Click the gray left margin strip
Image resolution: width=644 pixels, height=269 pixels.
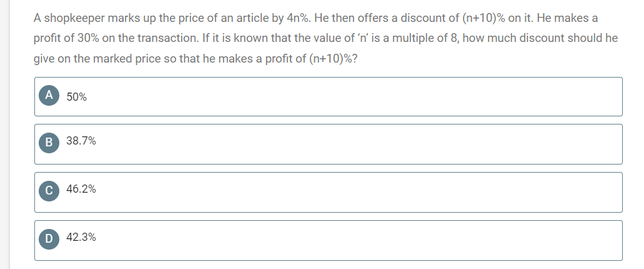pyautogui.click(x=5, y=134)
